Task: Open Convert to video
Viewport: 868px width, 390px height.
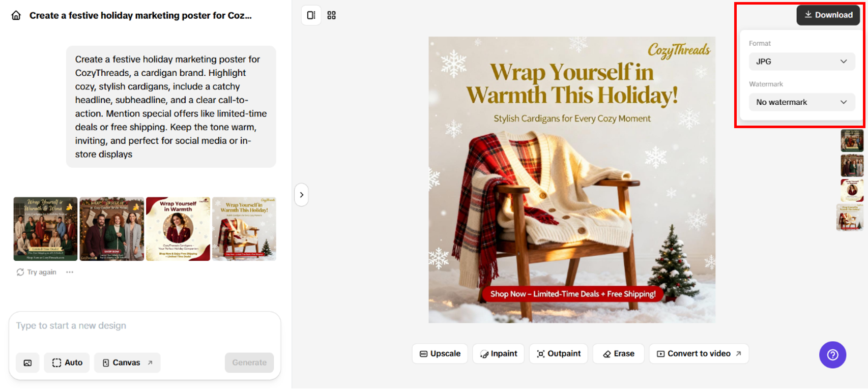Action: tap(699, 353)
